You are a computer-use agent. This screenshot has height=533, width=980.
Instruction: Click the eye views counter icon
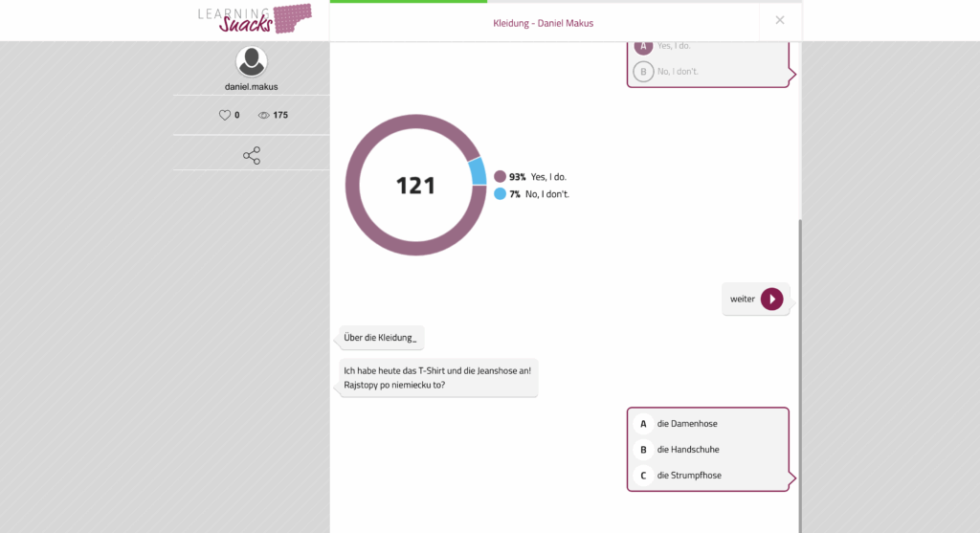(x=263, y=115)
